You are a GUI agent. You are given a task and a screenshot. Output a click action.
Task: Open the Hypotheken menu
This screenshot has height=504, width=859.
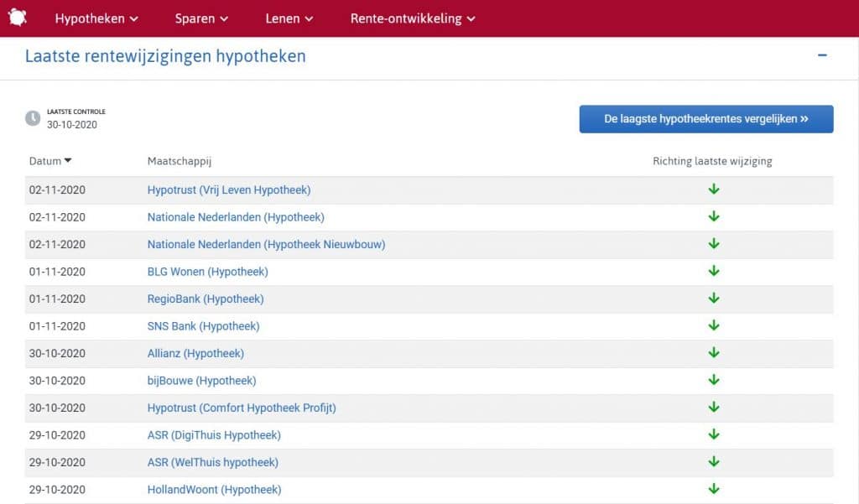96,18
